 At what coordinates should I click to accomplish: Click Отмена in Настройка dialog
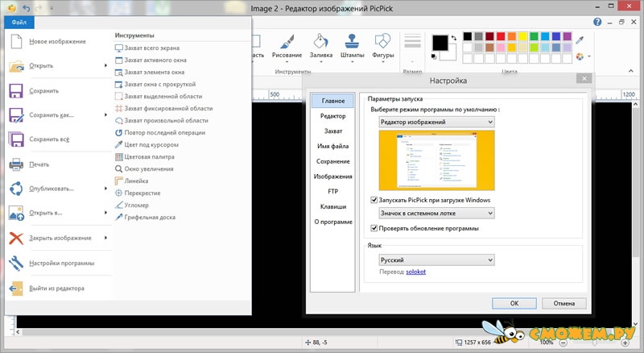(x=564, y=303)
